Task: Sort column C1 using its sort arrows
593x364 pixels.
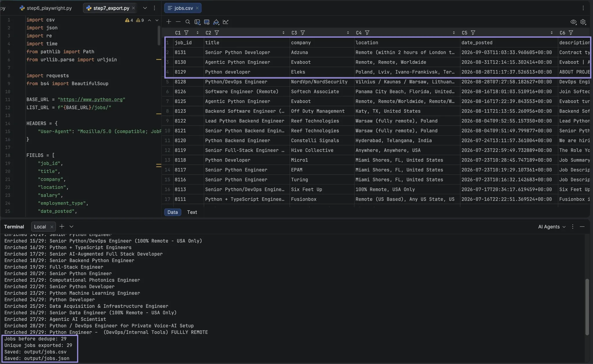Action: coord(197,33)
